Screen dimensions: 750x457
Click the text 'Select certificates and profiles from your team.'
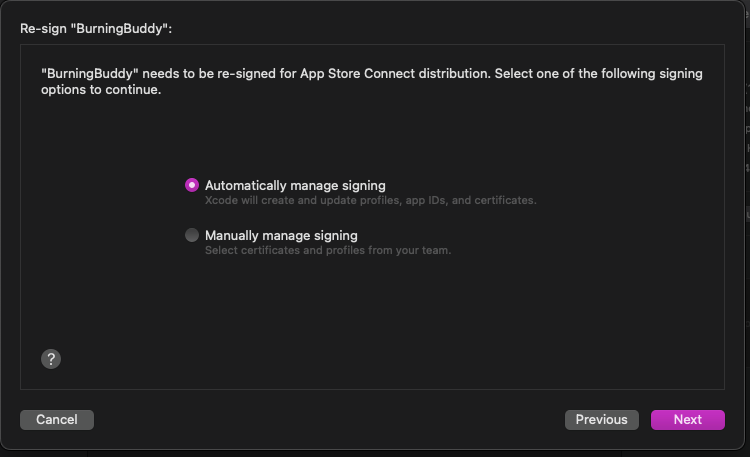[x=328, y=250]
